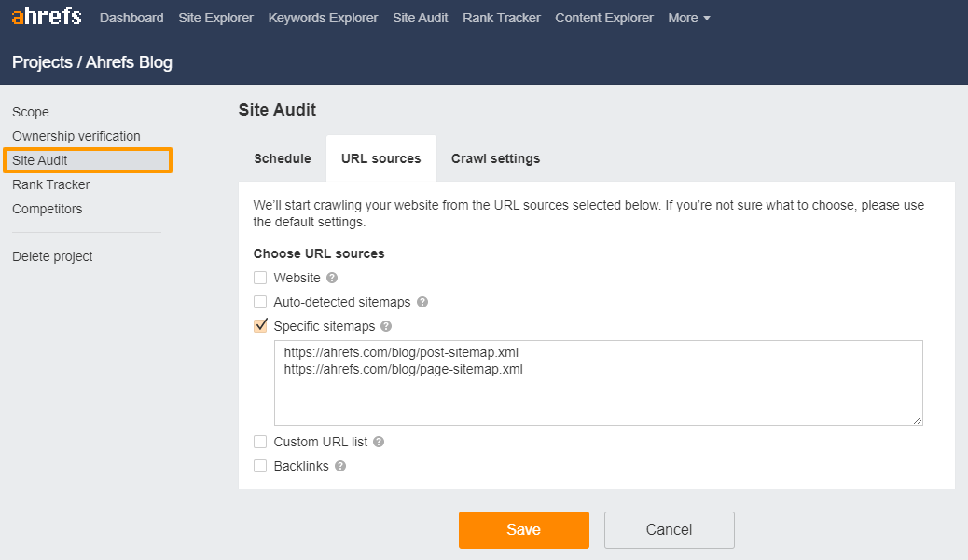Switch to the Schedule tab
The width and height of the screenshot is (968, 560).
pos(283,158)
